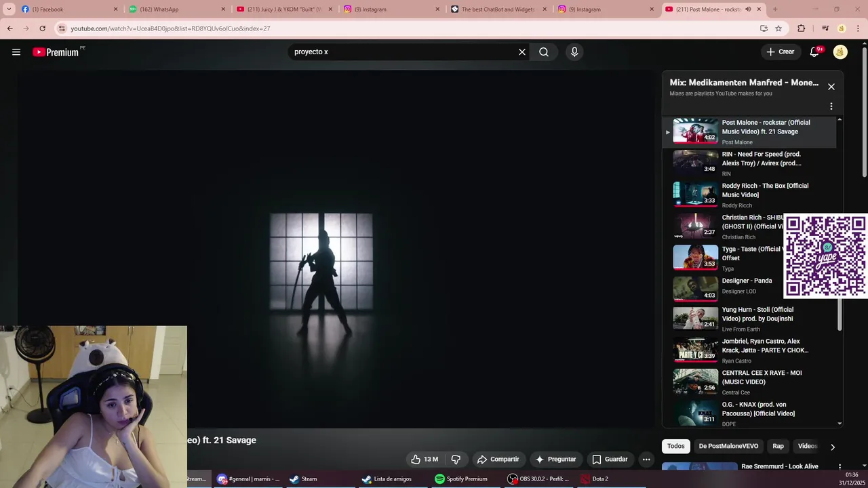The width and height of the screenshot is (868, 488).
Task: Open menu for Rae Sremmurd Look Alive video
Action: pos(840,467)
